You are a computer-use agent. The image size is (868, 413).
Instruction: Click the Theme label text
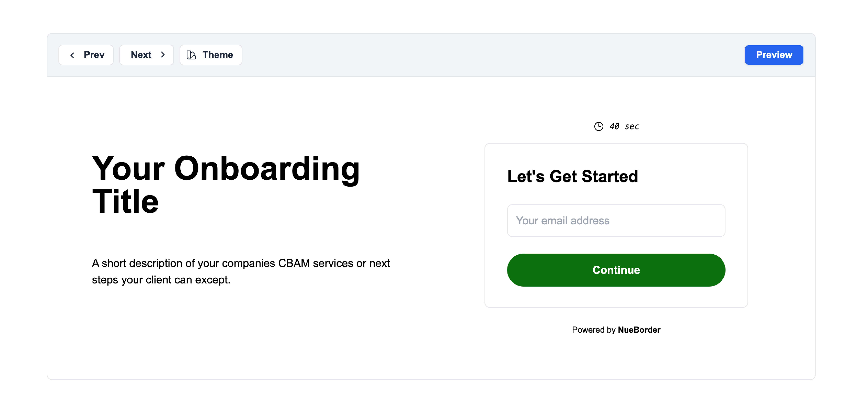click(x=218, y=55)
